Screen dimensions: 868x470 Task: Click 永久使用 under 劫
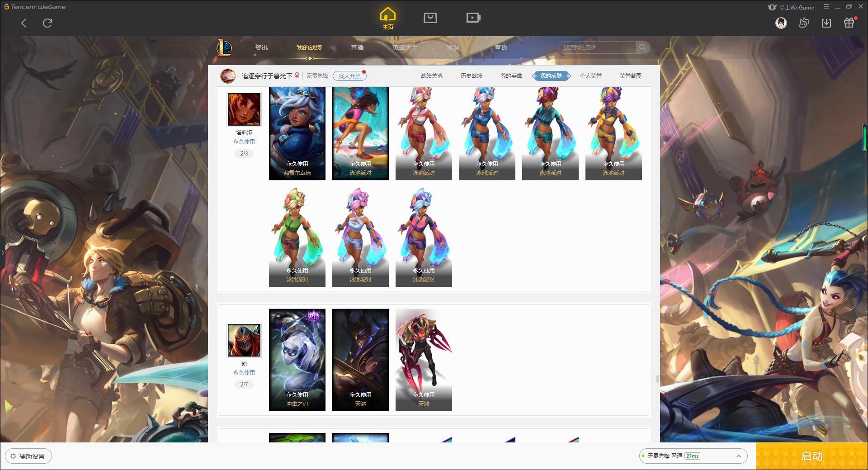[x=244, y=373]
